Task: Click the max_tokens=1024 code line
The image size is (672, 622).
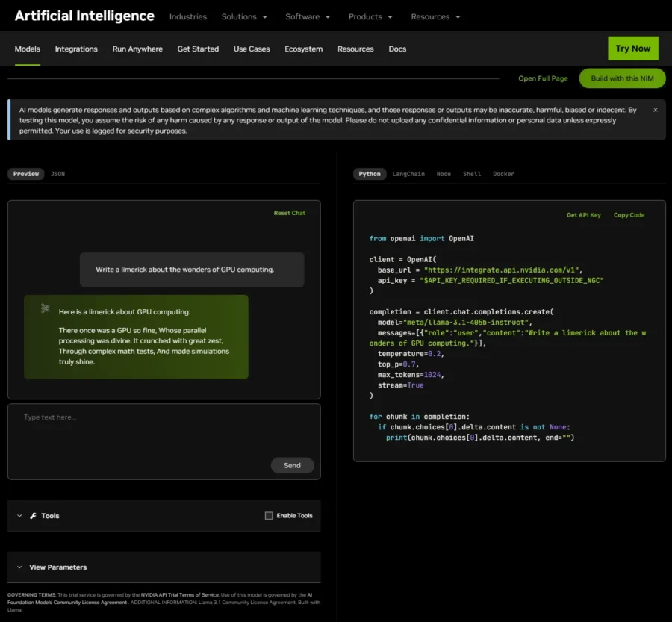Action: 411,375
